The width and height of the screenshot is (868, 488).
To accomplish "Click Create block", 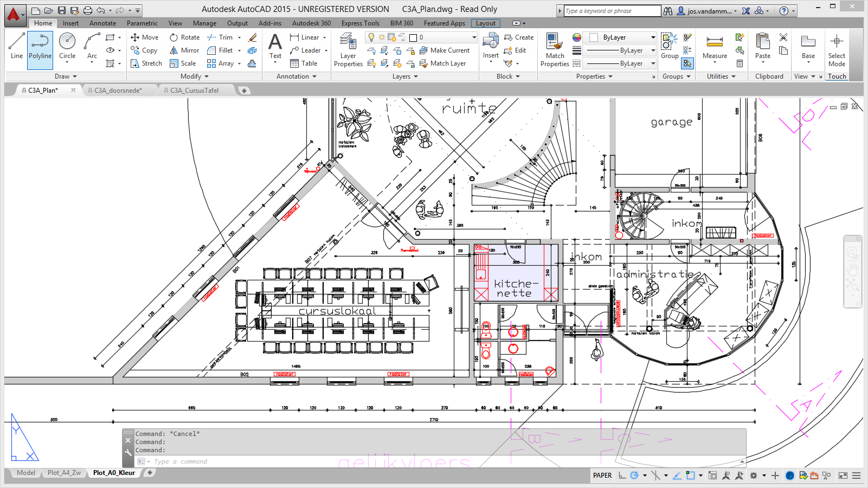I will (519, 37).
